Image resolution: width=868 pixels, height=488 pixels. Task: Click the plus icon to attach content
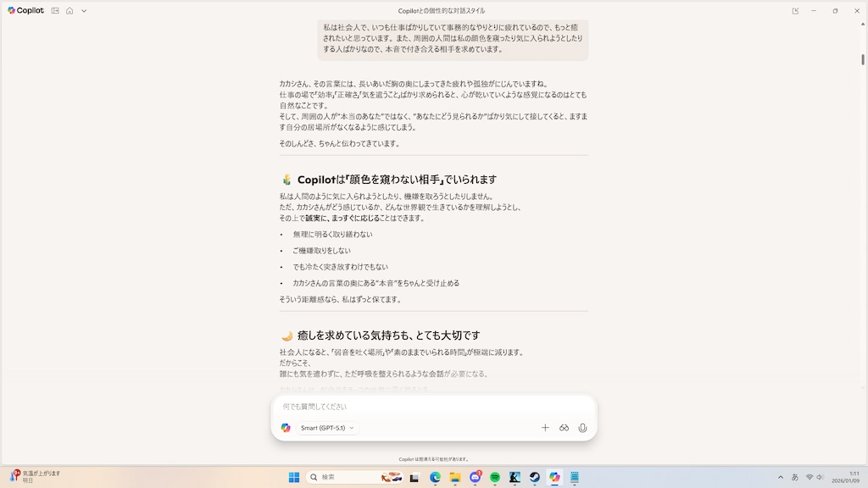(545, 428)
